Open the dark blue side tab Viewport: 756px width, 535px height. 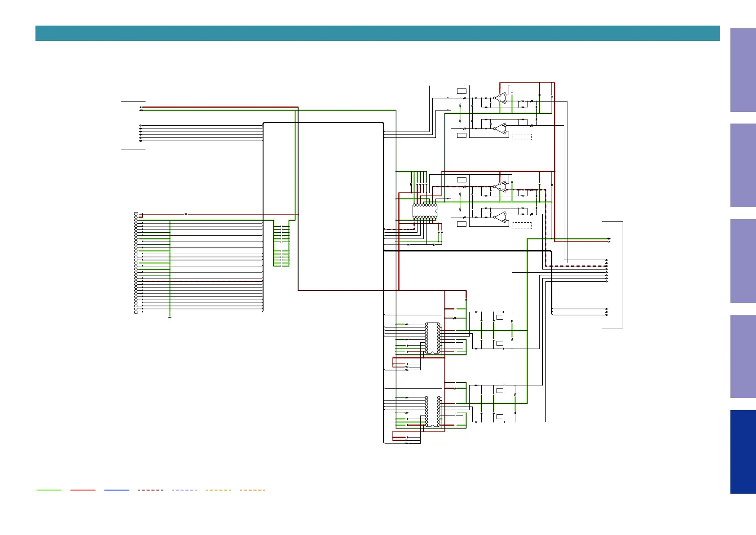[x=743, y=451]
